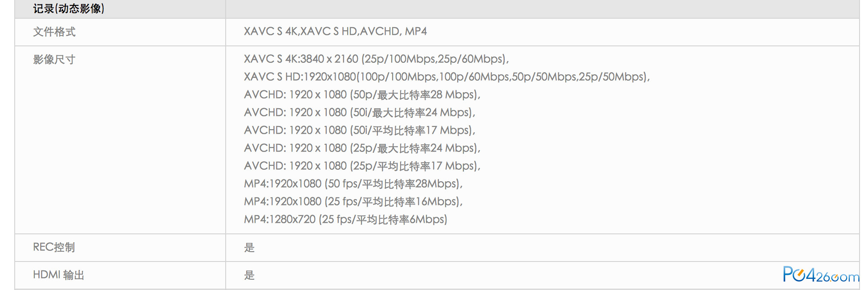Click the AVCHD 50i 最大比特率24 Mbps line

click(x=360, y=112)
